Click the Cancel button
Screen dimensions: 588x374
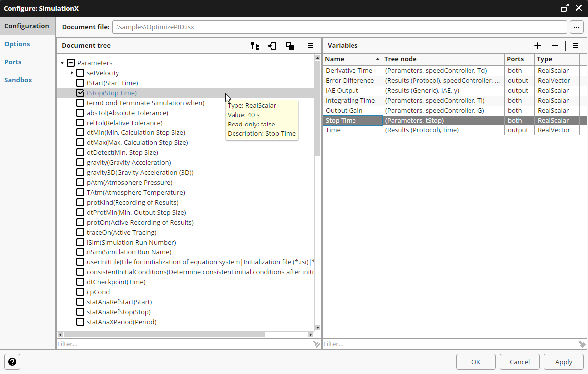click(x=520, y=362)
